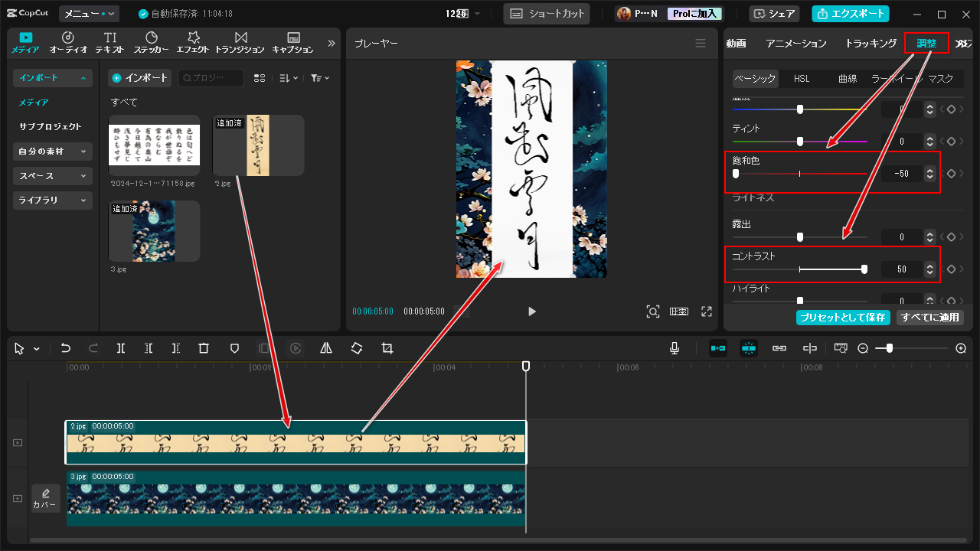Open the player aspect ratio button
The height and width of the screenshot is (551, 980).
679,311
